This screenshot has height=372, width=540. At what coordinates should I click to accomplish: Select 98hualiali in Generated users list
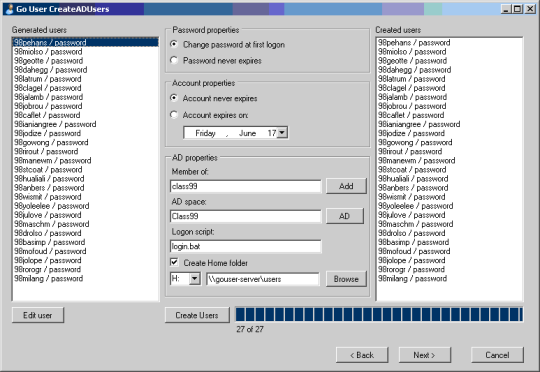click(x=85, y=178)
